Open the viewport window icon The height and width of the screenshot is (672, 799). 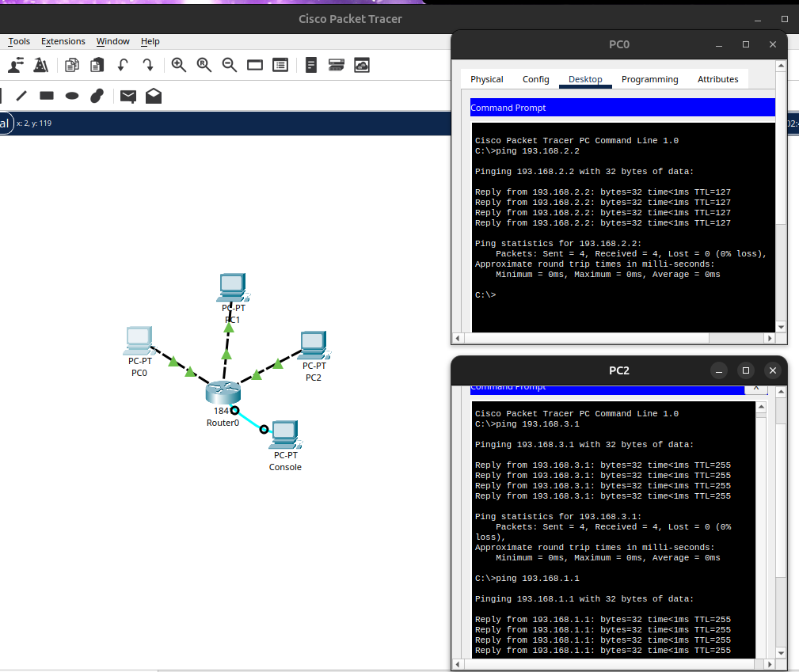tap(255, 65)
